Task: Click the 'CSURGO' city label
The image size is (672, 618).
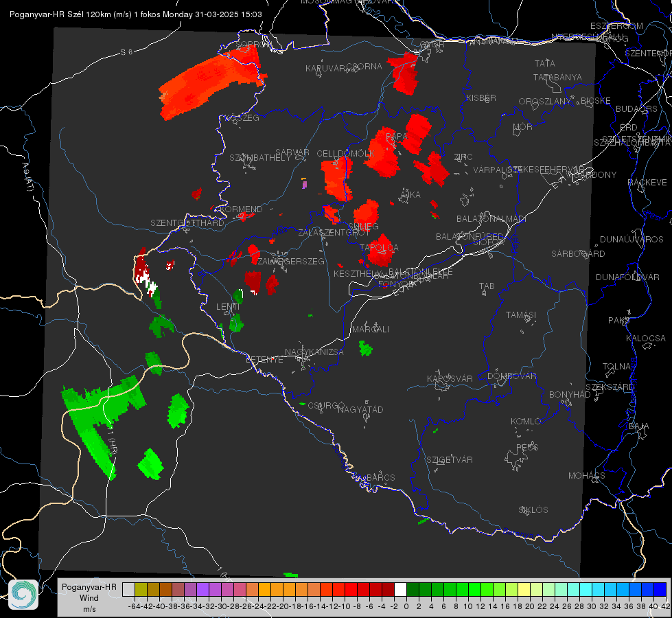Action: pos(326,406)
